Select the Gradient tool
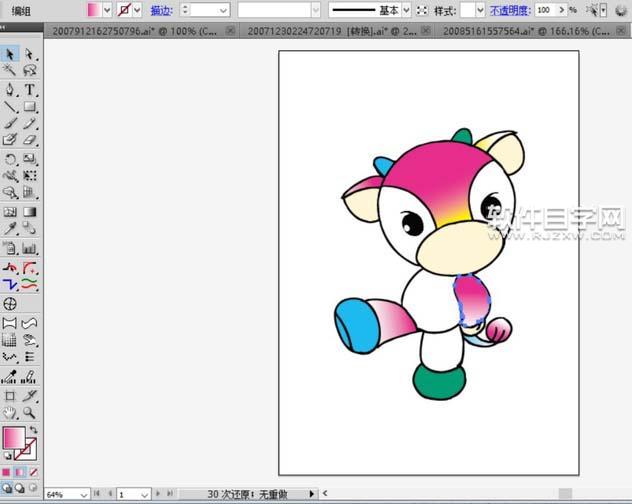This screenshot has width=632, height=504. click(30, 212)
